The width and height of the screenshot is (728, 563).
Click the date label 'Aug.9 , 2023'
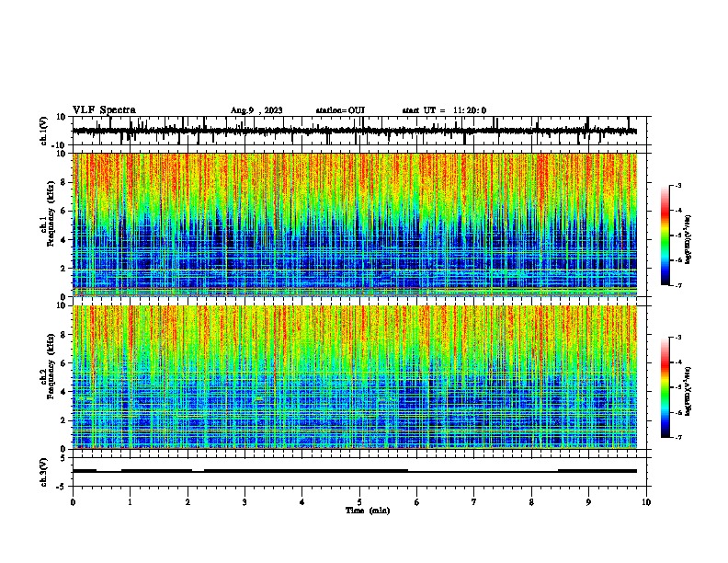(256, 110)
